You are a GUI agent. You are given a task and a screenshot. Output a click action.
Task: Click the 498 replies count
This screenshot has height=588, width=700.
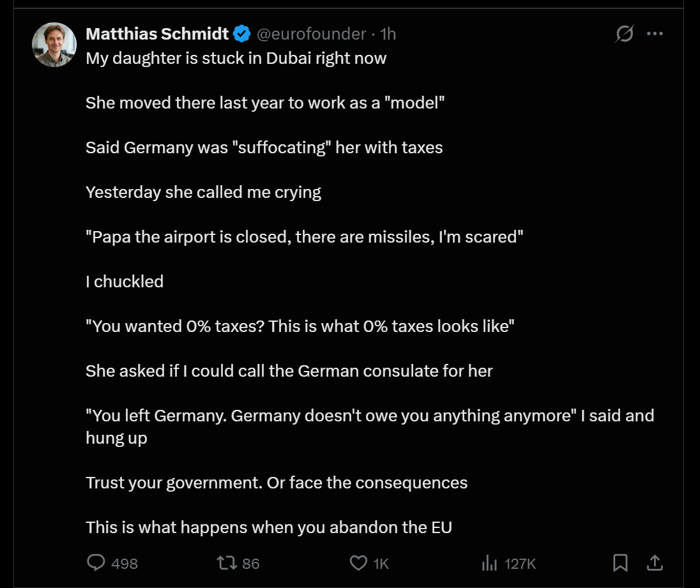tap(125, 563)
